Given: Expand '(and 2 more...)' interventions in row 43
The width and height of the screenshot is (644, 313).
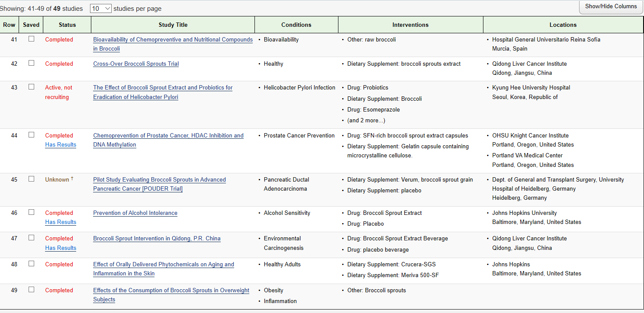Looking at the screenshot, I should point(366,120).
